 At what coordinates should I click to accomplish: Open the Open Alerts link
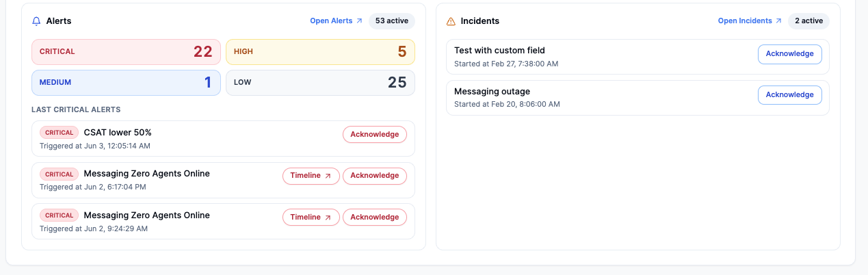[x=337, y=21]
